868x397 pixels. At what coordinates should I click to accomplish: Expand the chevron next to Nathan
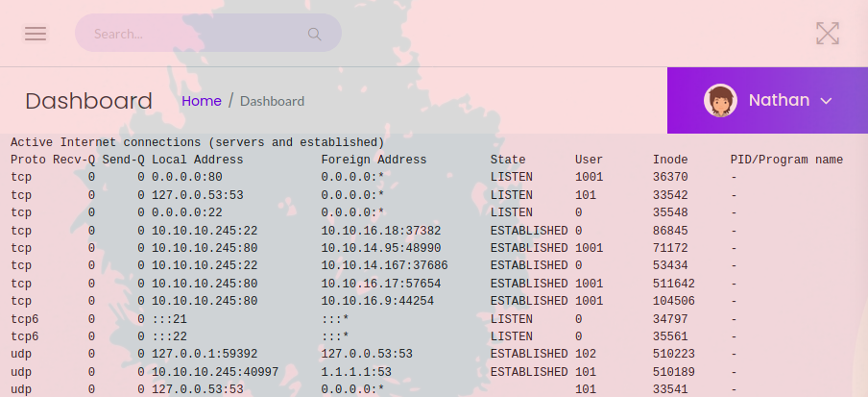826,101
